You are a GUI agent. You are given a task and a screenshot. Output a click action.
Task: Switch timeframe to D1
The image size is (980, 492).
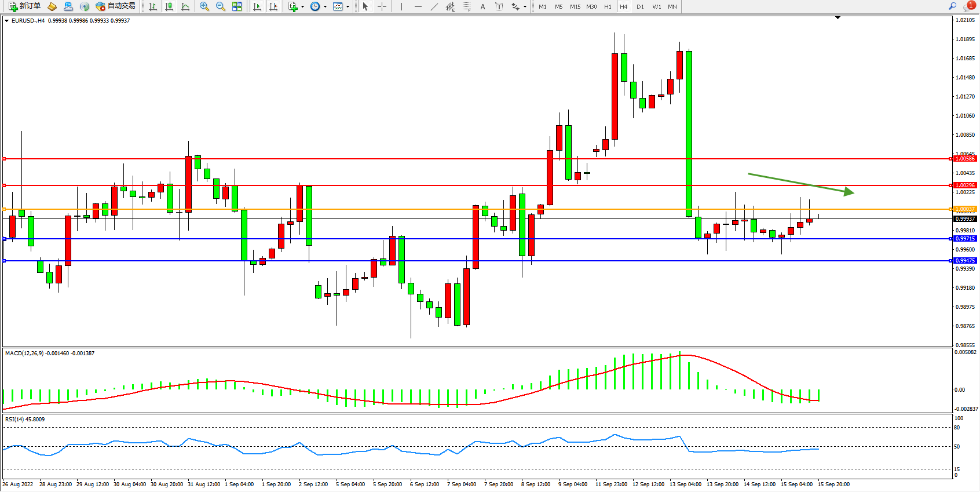tap(640, 7)
